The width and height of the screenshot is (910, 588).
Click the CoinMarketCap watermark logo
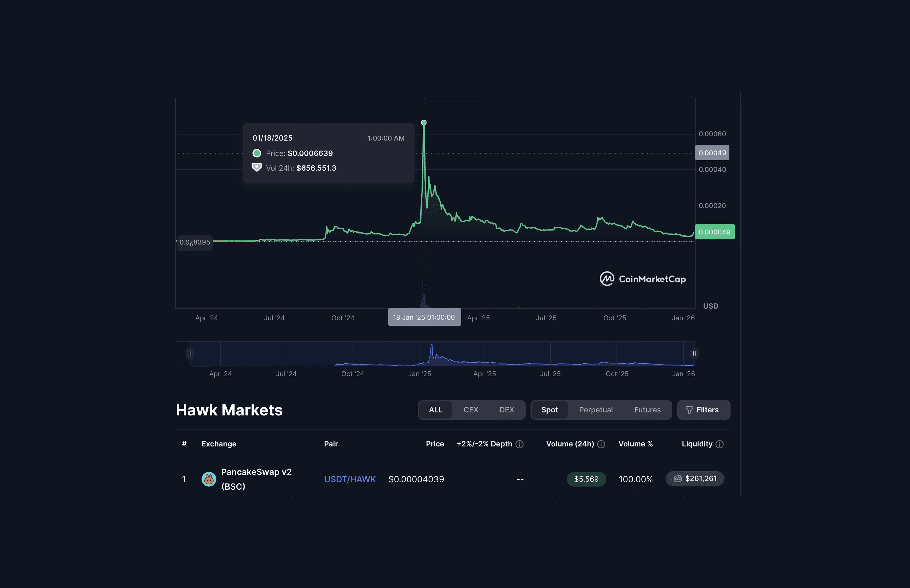[607, 279]
